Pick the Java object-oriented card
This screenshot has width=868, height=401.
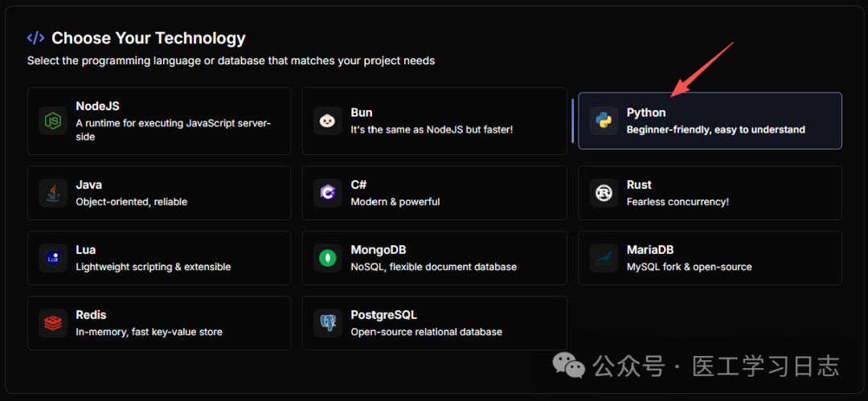point(159,193)
